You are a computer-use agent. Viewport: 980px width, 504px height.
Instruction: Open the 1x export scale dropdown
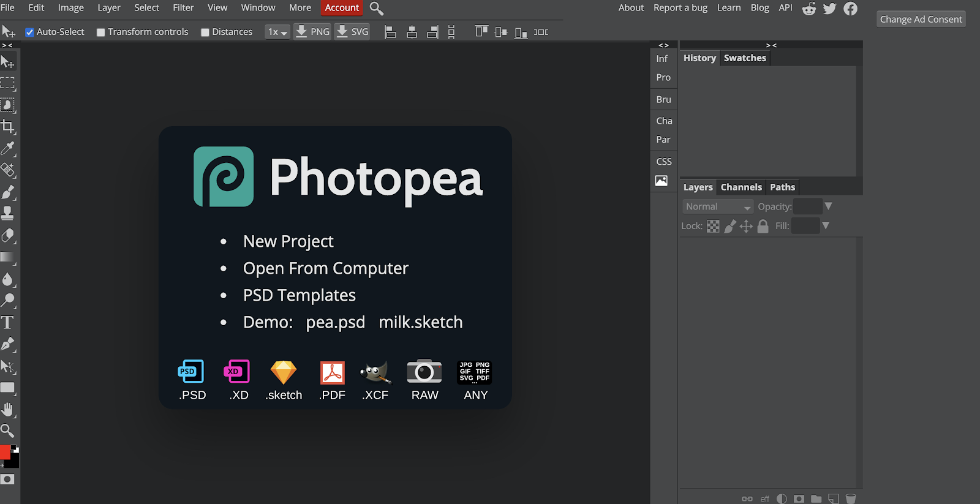pyautogui.click(x=277, y=32)
